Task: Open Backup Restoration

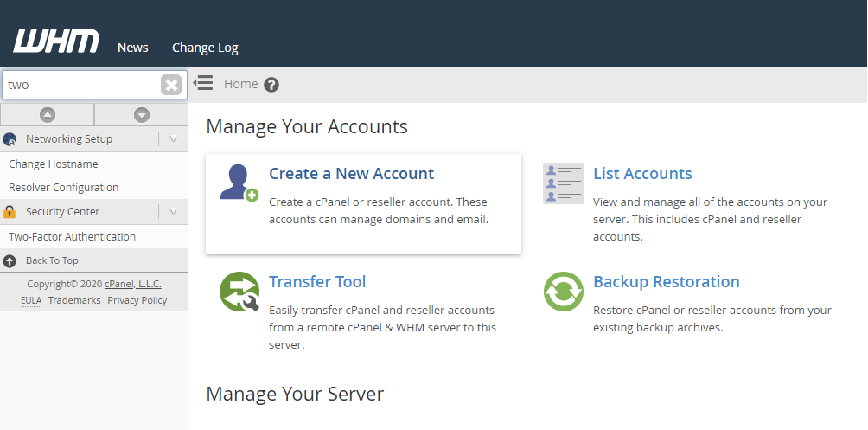Action: [667, 281]
